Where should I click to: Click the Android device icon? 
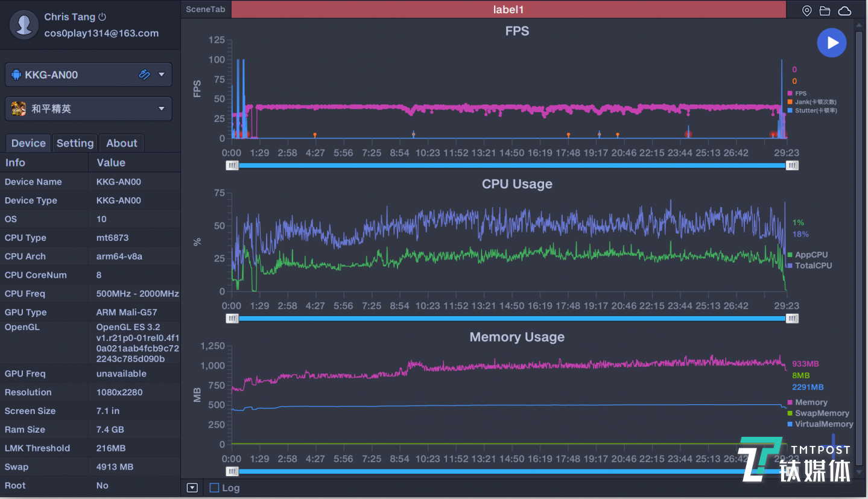tap(16, 75)
